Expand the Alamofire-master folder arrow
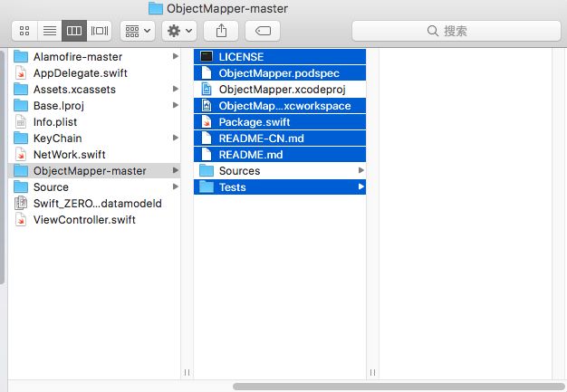Screen dimensions: 567x392 click(176, 56)
